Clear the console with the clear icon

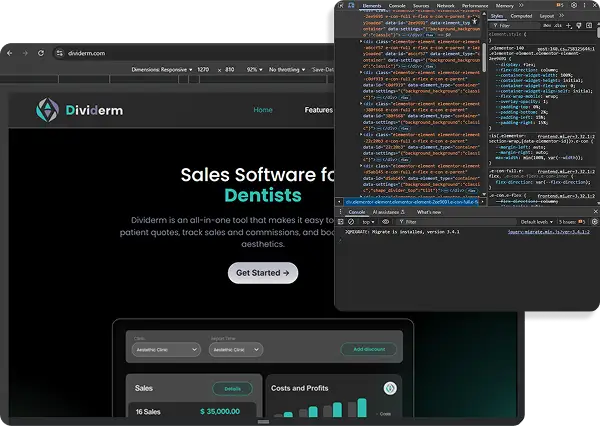click(x=353, y=221)
